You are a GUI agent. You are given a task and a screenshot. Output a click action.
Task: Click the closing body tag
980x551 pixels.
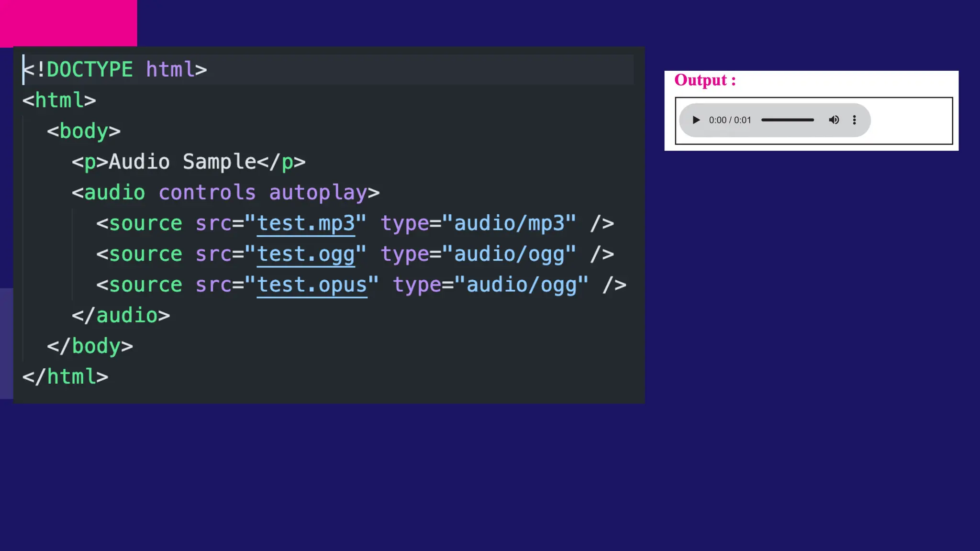pos(90,346)
